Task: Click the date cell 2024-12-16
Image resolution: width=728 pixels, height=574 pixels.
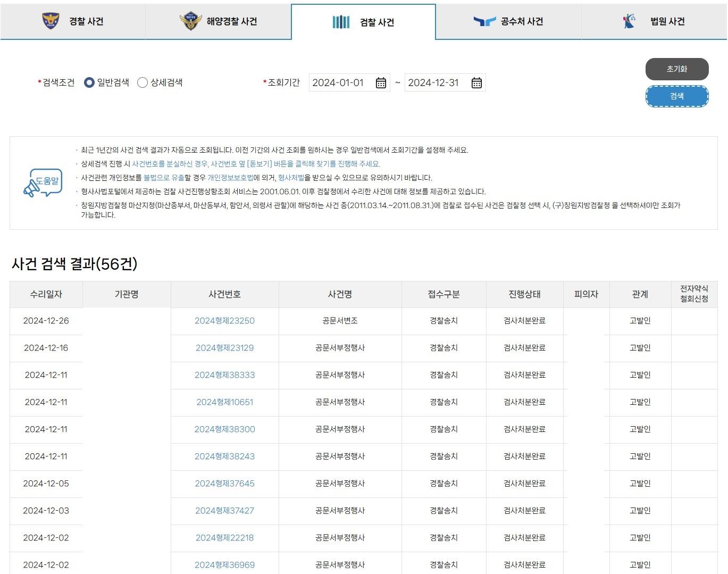Action: click(46, 348)
